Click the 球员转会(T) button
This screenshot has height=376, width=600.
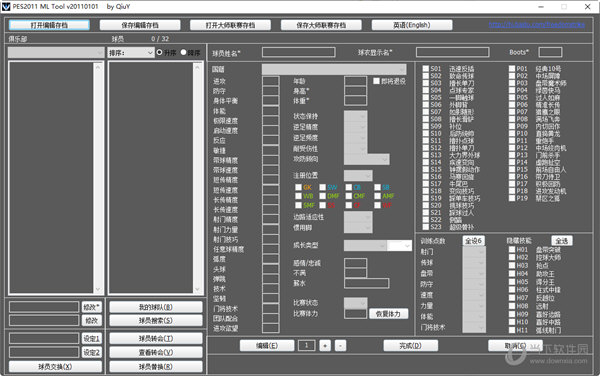156,339
